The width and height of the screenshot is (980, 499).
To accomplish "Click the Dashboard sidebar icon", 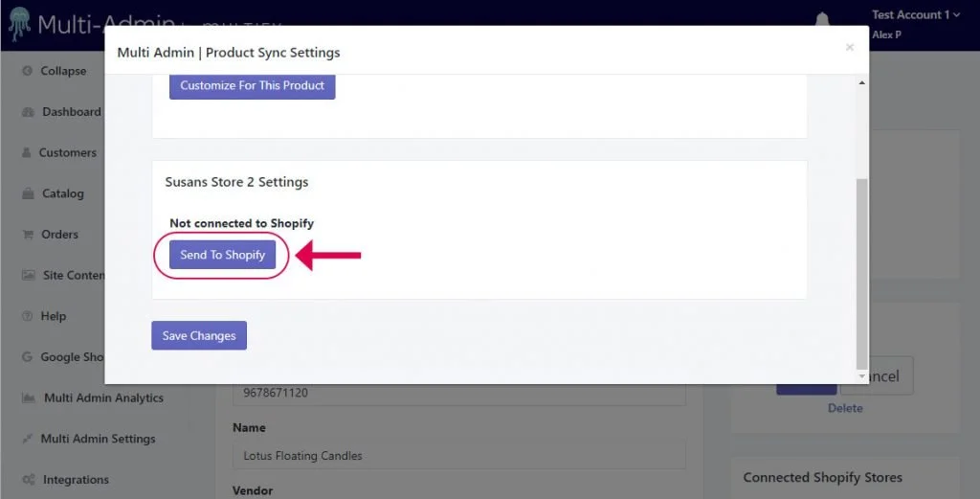I will point(28,112).
